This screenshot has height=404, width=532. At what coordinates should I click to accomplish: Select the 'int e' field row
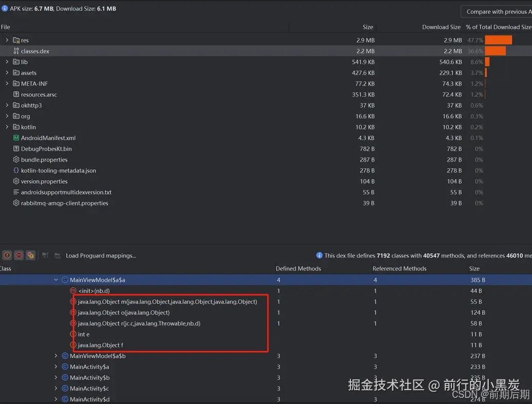click(84, 334)
